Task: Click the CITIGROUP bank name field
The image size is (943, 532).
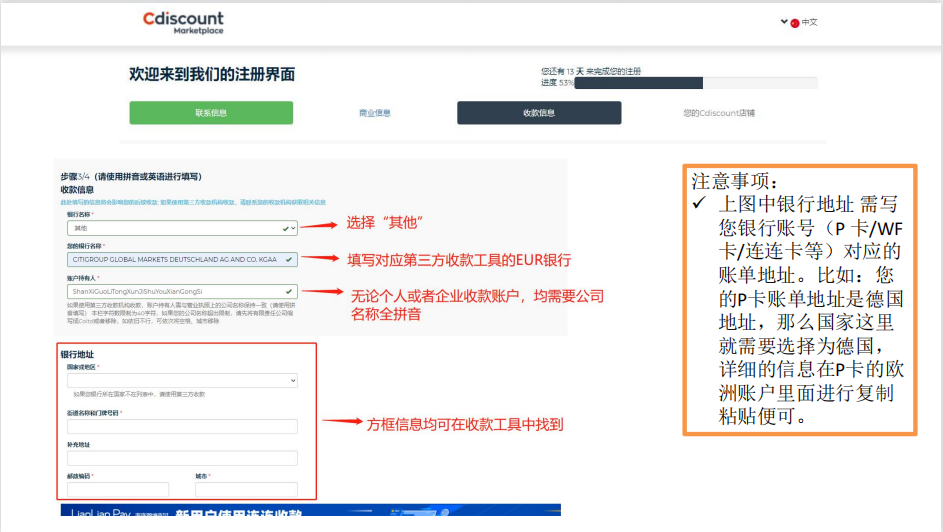Action: pyautogui.click(x=175, y=260)
